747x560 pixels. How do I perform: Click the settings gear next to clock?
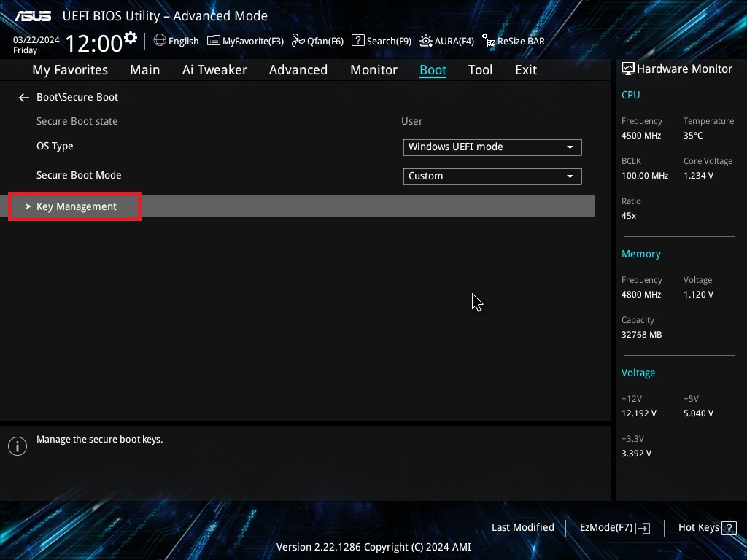point(131,38)
